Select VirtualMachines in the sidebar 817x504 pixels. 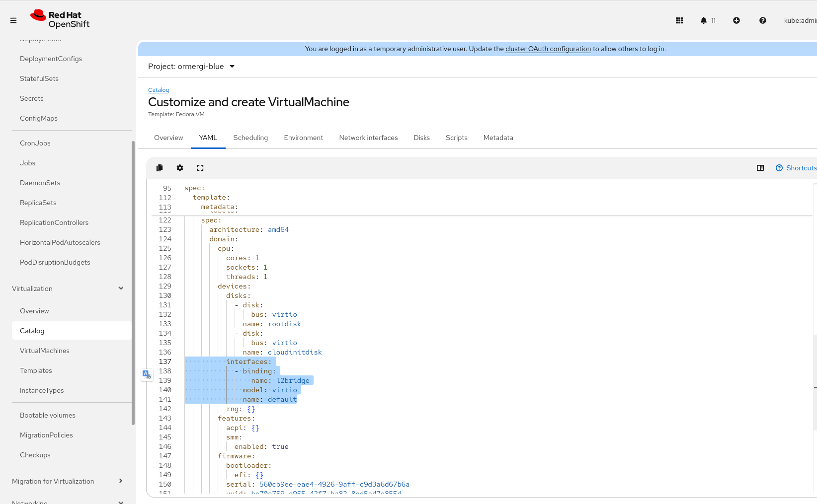(x=45, y=351)
